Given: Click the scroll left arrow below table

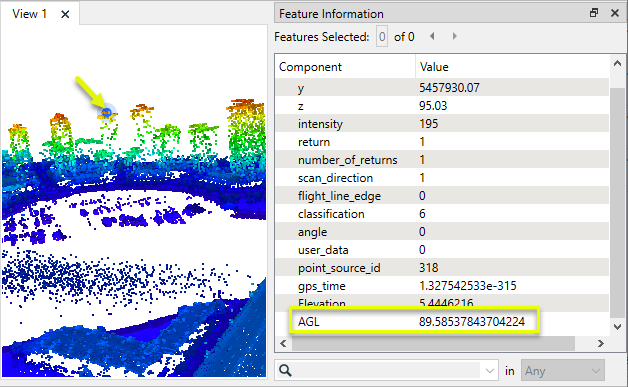Looking at the screenshot, I should (x=283, y=343).
